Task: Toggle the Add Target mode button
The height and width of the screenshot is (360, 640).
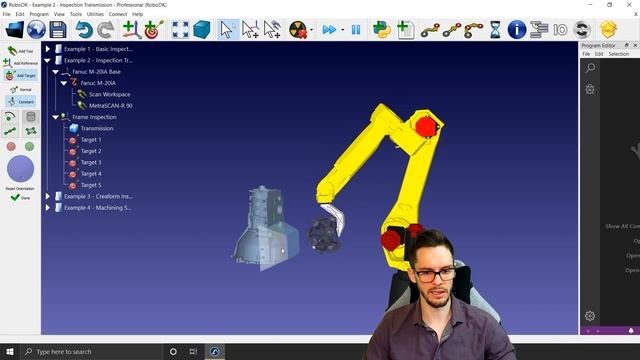Action: click(x=20, y=76)
